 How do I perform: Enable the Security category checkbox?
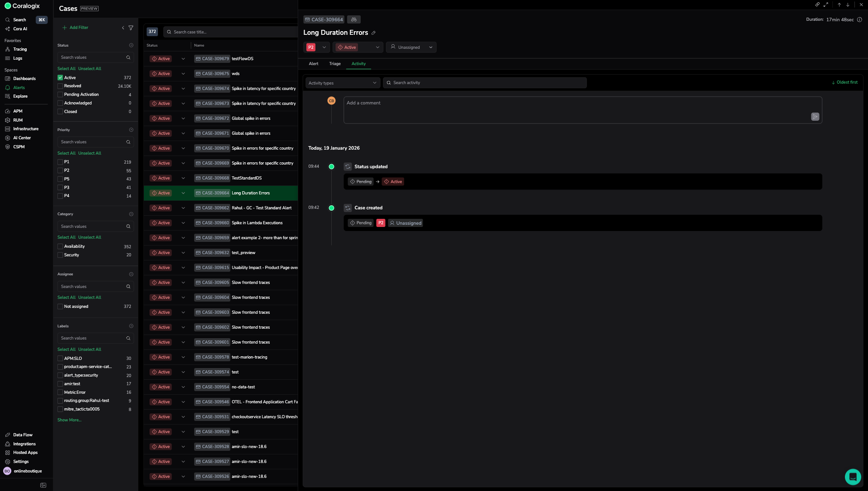tap(60, 255)
